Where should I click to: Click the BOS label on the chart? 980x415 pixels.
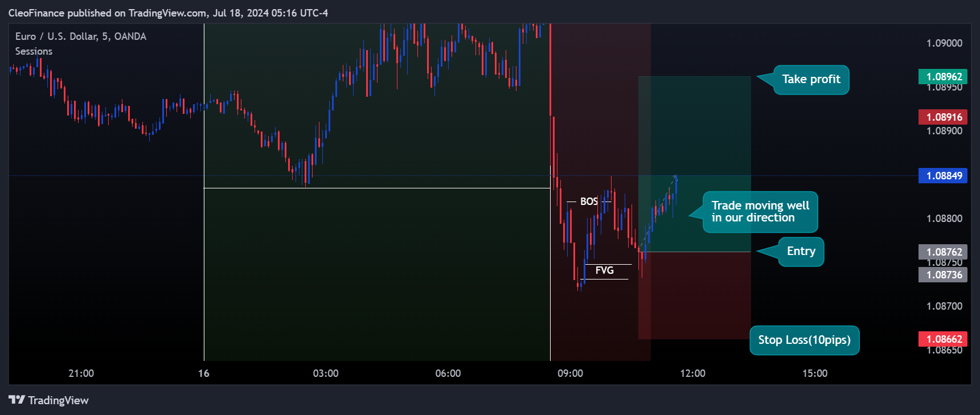pyautogui.click(x=589, y=202)
